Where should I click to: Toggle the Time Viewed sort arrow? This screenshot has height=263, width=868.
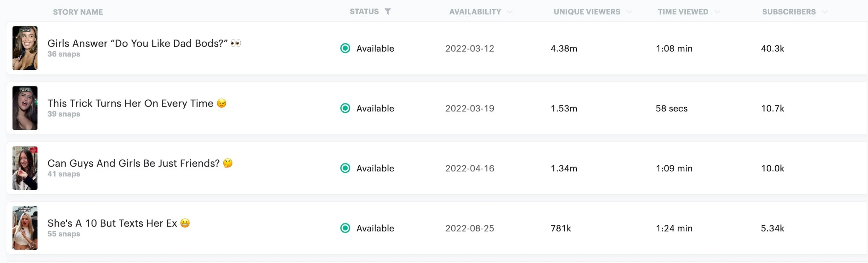point(717,12)
